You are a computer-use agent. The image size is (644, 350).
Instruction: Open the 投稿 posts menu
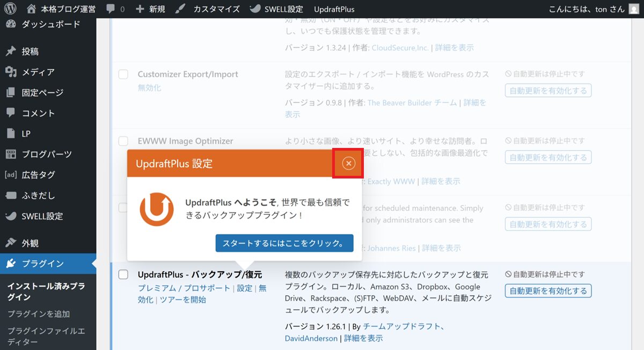30,51
